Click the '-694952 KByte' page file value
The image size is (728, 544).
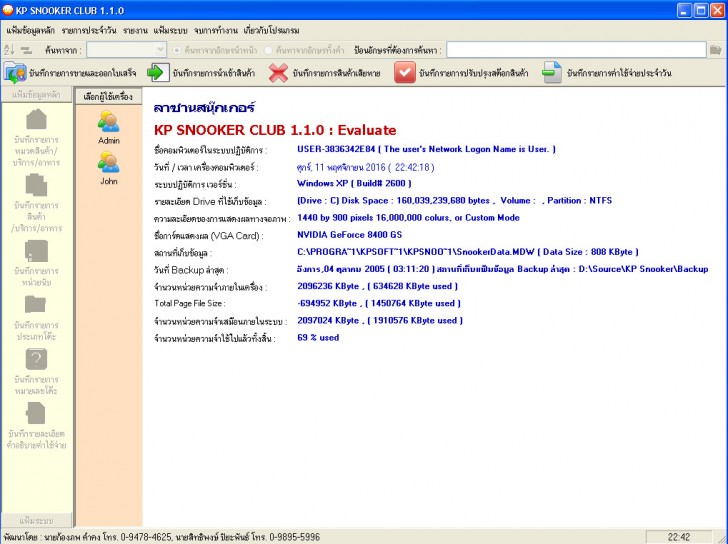(x=379, y=304)
